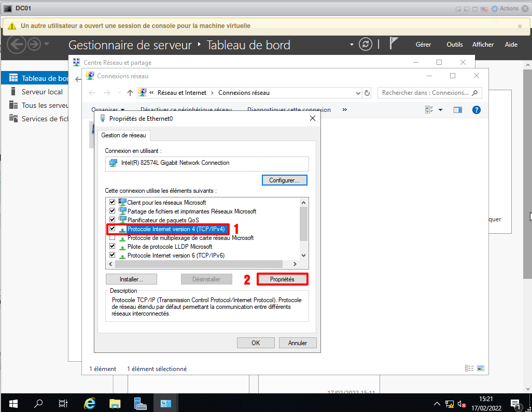Expand the toolbar overflow chevron

[345, 110]
